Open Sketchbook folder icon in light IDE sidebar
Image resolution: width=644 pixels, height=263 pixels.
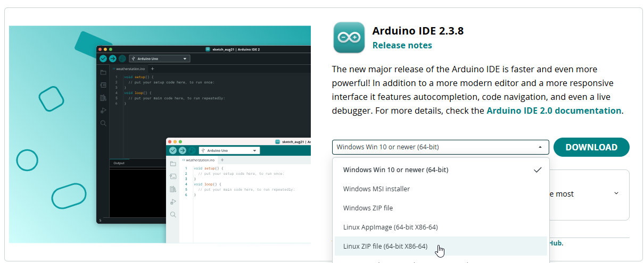coord(173,164)
